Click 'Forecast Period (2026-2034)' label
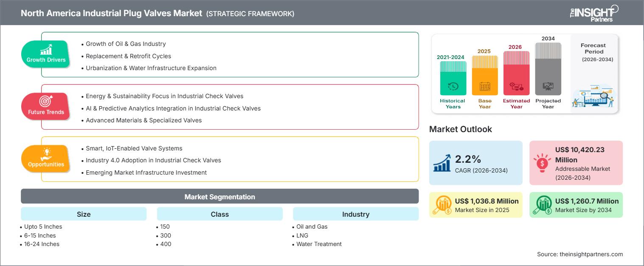This screenshot has width=644, height=266. coord(597,52)
